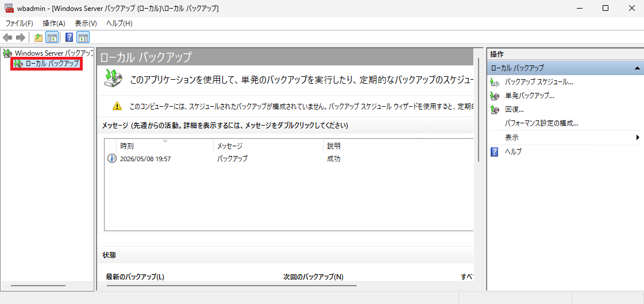Click the 回復 recovery icon
Screen dimensions: 644x304
pyautogui.click(x=495, y=110)
